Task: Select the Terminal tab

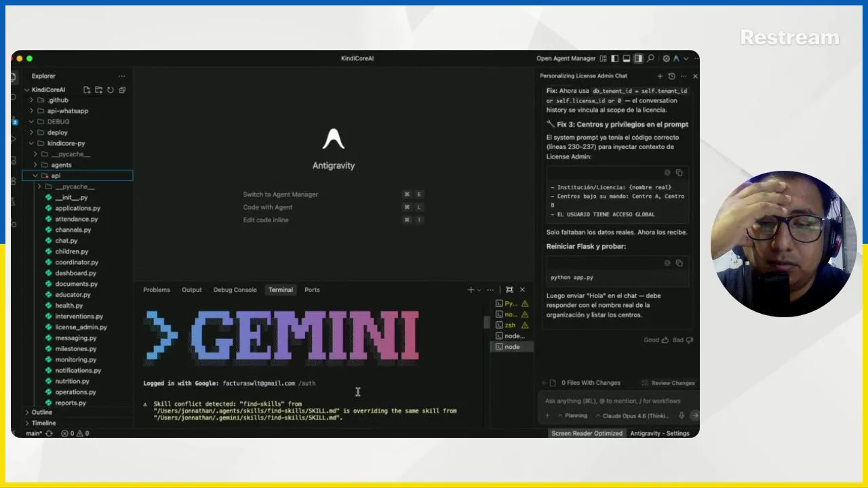Action: coord(281,290)
